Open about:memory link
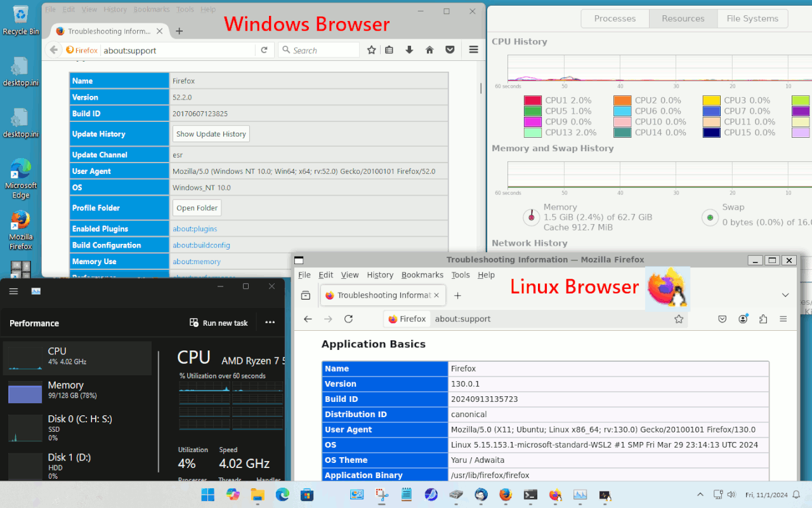The height and width of the screenshot is (508, 812). click(x=197, y=262)
